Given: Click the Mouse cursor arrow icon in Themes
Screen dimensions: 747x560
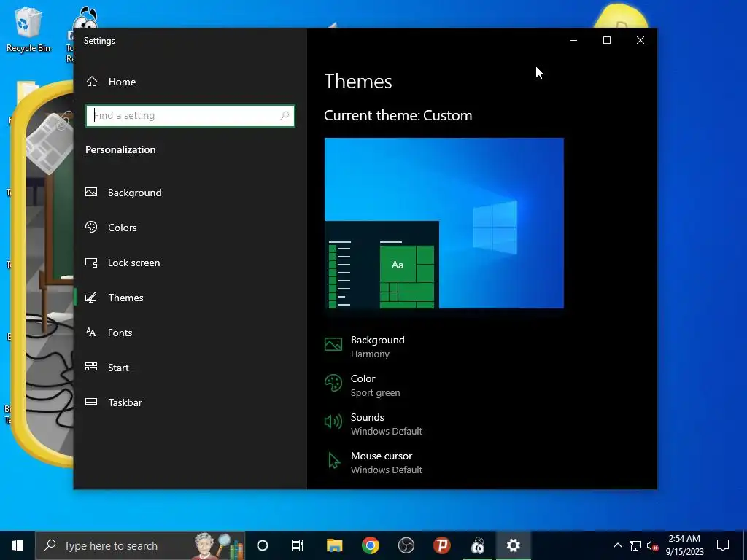Looking at the screenshot, I should (334, 461).
